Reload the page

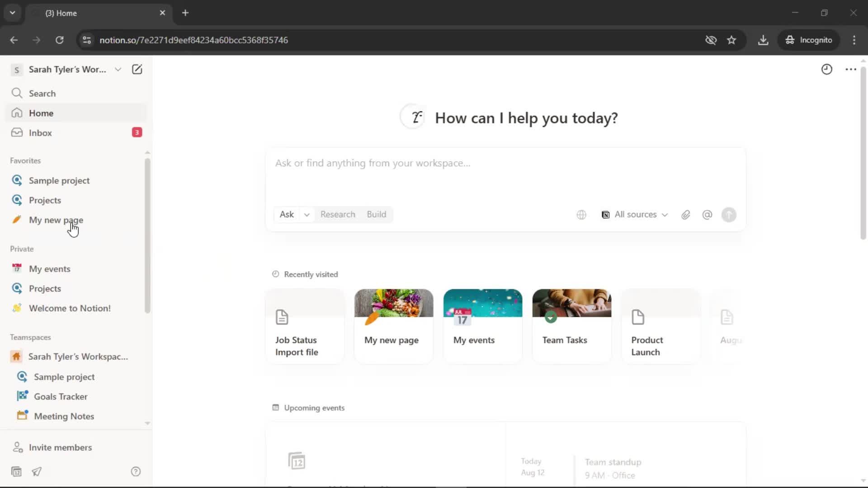click(x=59, y=40)
